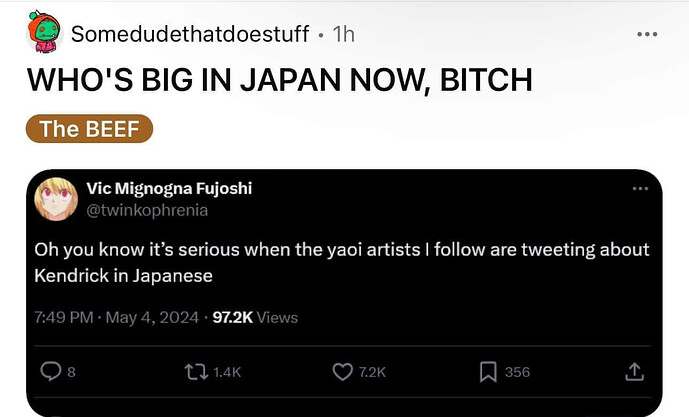Click the 356 bookmarks number
Screen dimensions: 689x417
(517, 372)
